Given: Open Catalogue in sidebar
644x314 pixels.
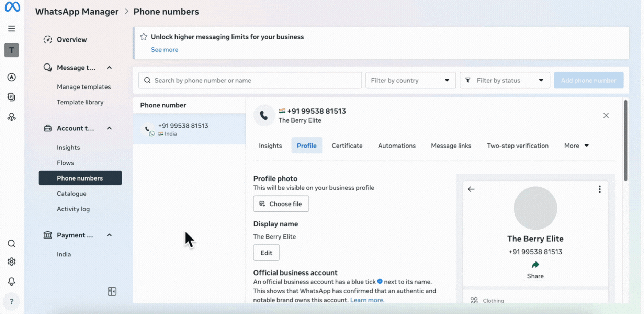Looking at the screenshot, I should click(71, 194).
